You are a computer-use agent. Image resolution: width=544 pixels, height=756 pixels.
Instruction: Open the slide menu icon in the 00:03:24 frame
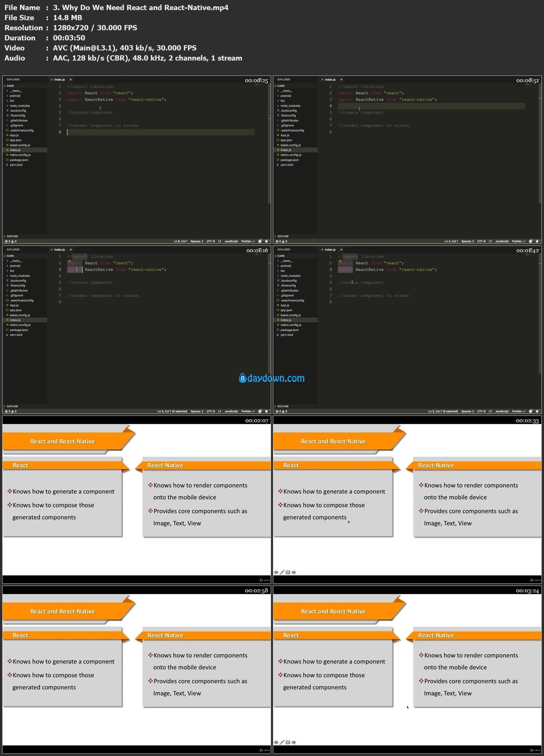click(x=288, y=743)
